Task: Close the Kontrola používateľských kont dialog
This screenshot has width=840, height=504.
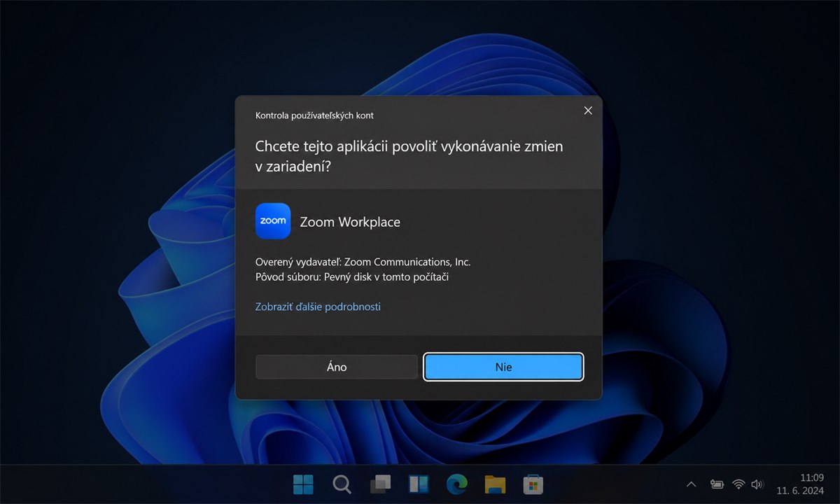Action: tap(588, 111)
